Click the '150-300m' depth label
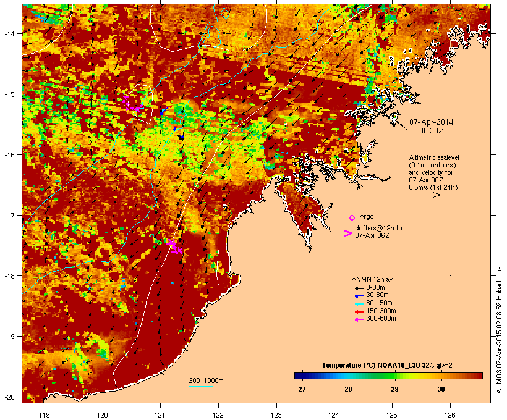This screenshot has width=507, height=420. click(x=381, y=311)
